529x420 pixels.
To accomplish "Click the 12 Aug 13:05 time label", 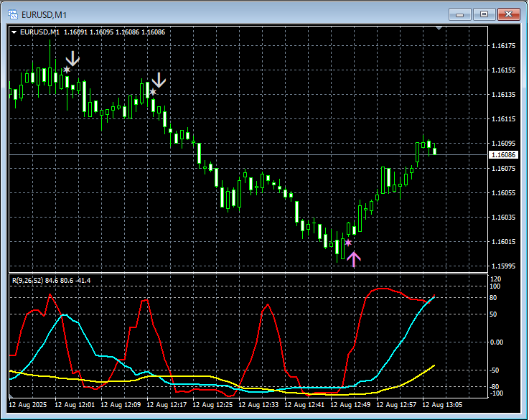I will tap(442, 404).
